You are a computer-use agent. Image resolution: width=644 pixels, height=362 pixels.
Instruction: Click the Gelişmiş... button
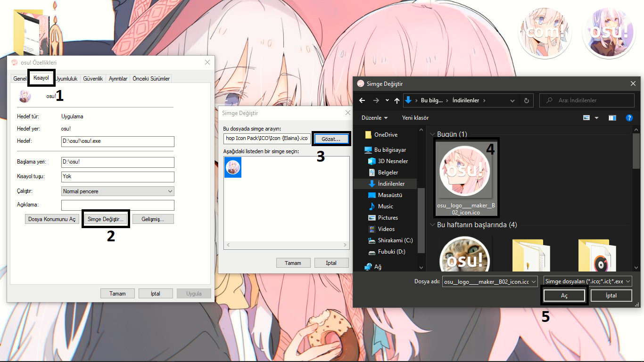(x=153, y=219)
